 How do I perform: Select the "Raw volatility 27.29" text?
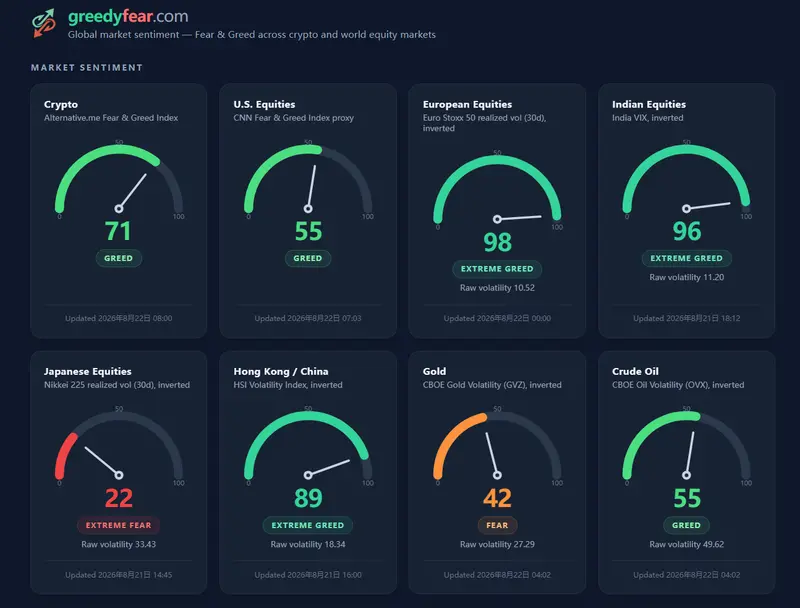click(x=497, y=544)
